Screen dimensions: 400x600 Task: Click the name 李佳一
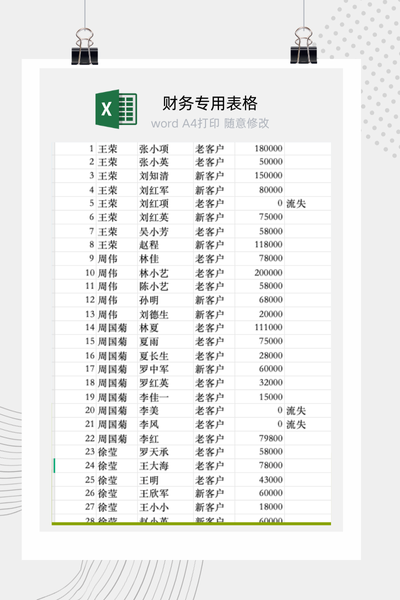click(153, 397)
